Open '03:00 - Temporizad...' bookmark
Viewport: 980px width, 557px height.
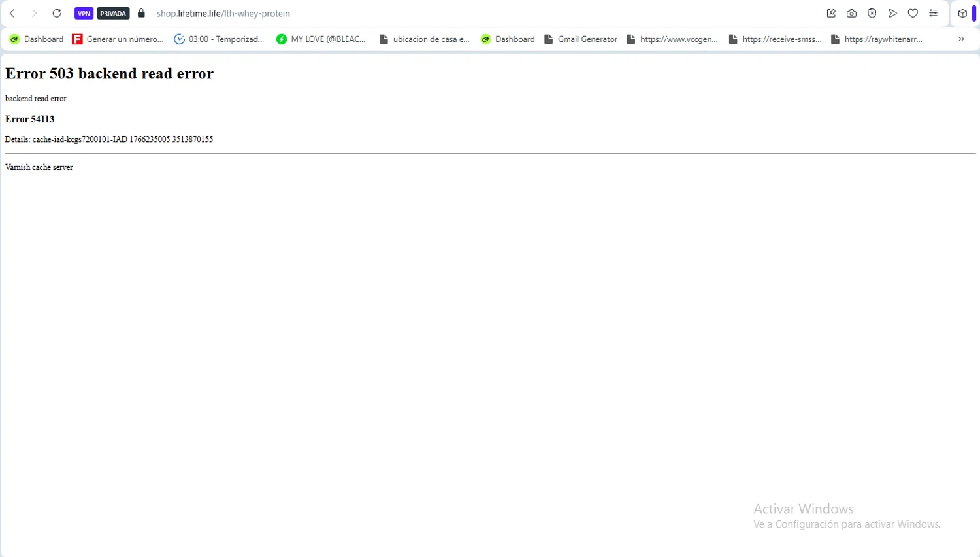click(x=219, y=39)
